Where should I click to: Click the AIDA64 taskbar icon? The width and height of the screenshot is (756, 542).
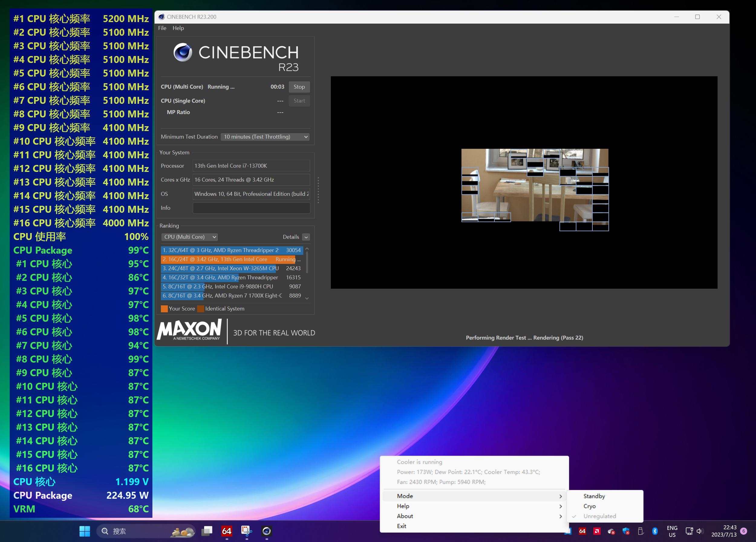click(227, 531)
